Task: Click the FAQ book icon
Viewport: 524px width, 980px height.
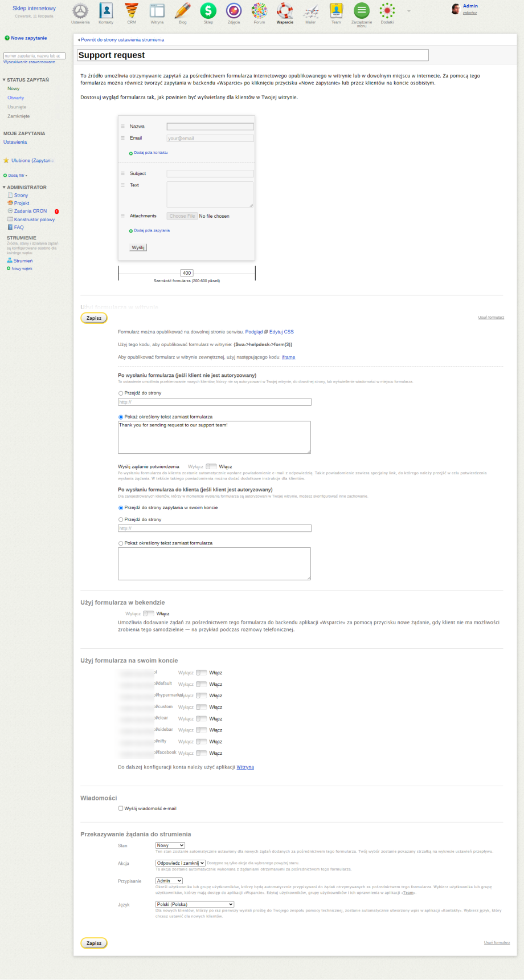Action: [x=10, y=227]
